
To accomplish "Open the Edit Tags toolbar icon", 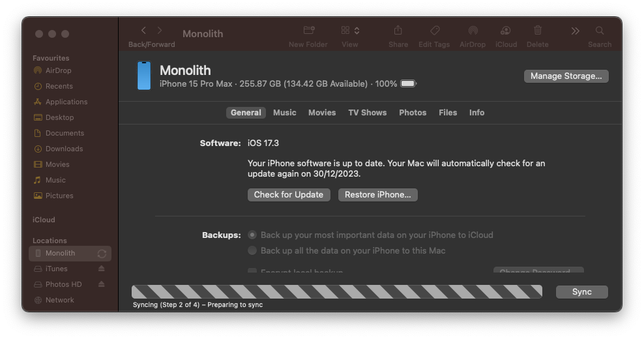I will pos(435,30).
